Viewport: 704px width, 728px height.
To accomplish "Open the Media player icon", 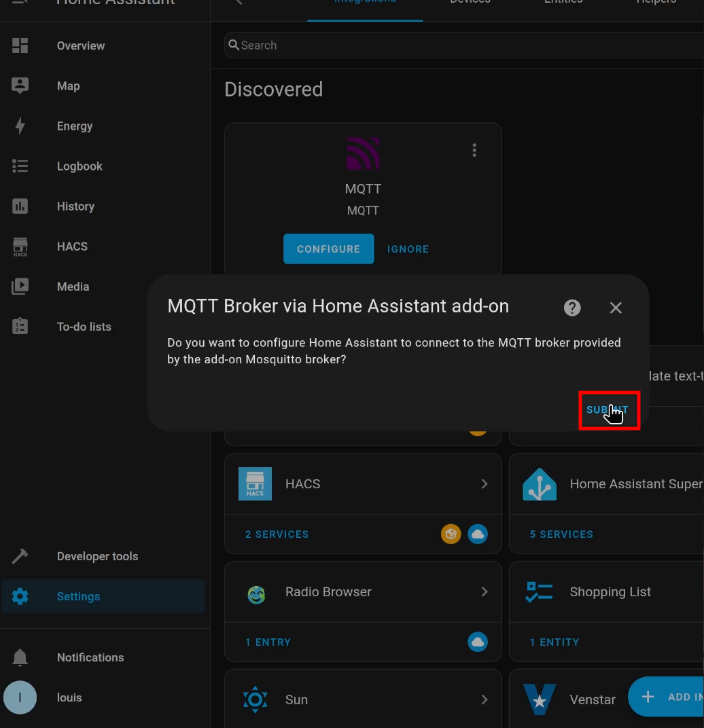I will click(x=20, y=287).
